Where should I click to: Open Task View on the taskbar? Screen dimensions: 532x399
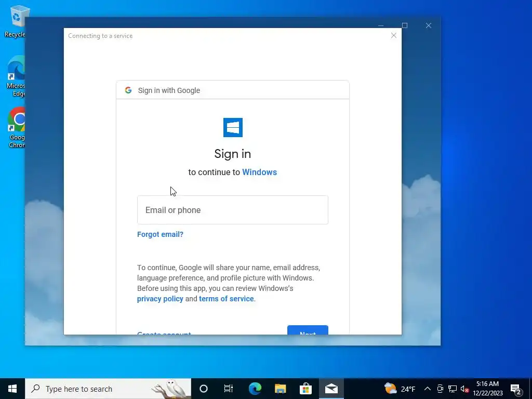[229, 389]
